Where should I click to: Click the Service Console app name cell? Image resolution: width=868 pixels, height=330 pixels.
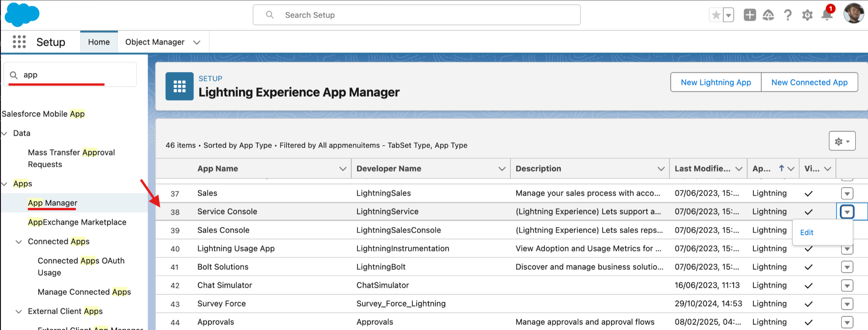click(x=227, y=212)
